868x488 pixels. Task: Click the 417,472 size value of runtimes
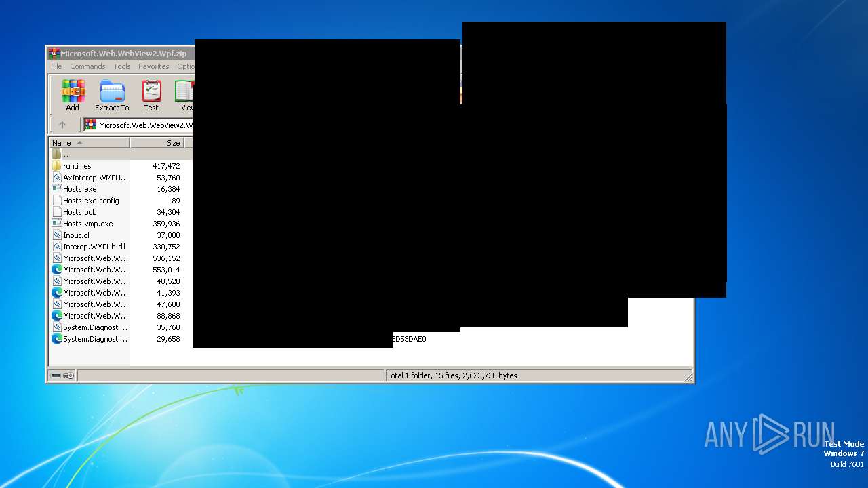click(x=166, y=166)
